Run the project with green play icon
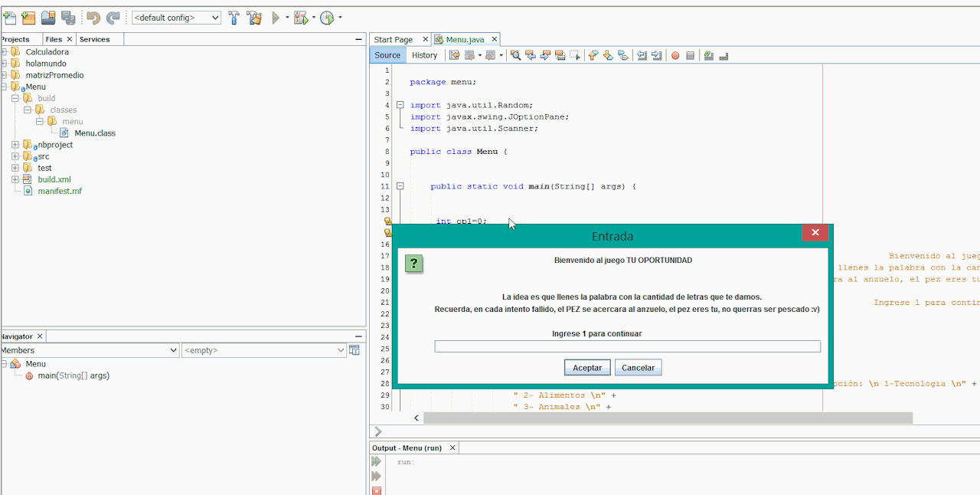 (276, 17)
